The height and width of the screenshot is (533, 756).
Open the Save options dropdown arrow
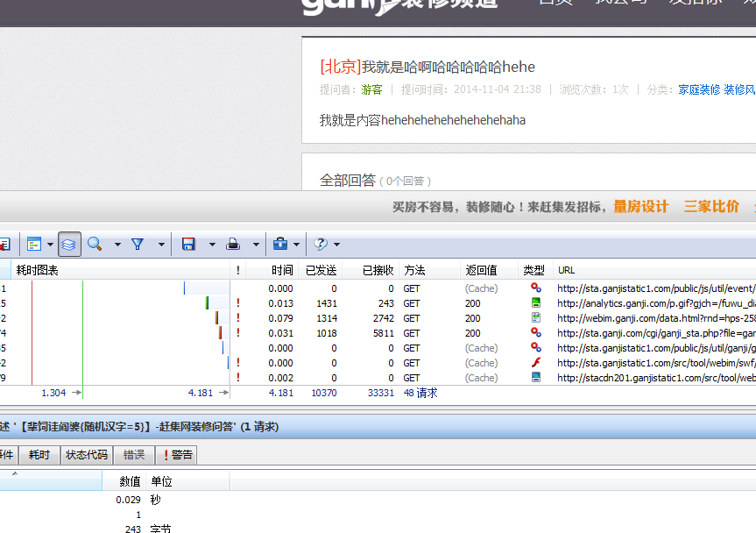point(212,244)
